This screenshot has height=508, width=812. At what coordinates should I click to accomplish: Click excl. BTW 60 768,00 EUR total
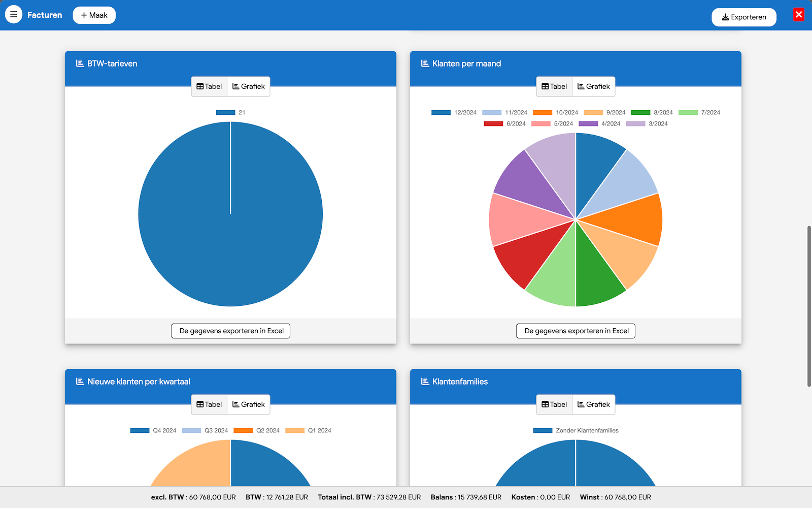coord(193,497)
